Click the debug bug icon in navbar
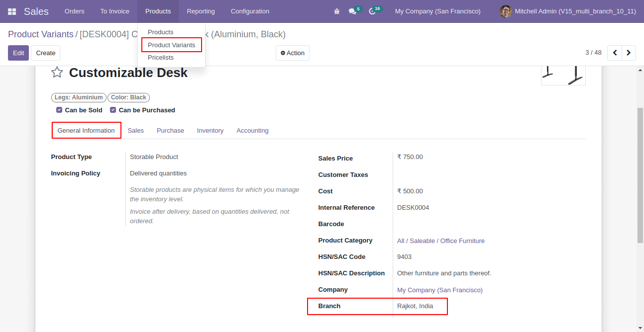 click(337, 11)
